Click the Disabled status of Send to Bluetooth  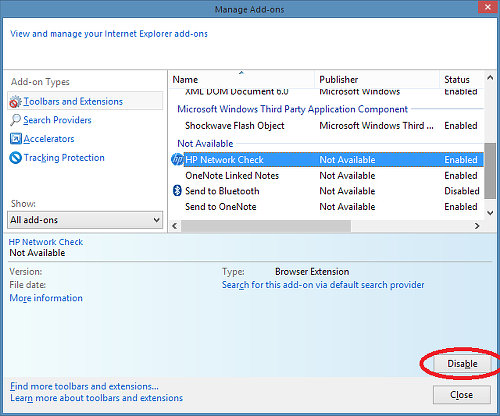(462, 191)
